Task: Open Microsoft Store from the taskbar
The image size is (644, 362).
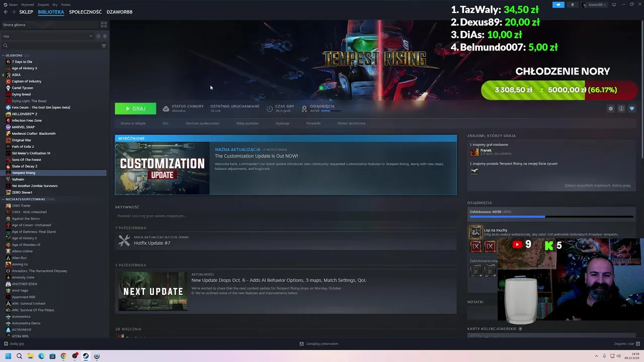Action: [52, 356]
